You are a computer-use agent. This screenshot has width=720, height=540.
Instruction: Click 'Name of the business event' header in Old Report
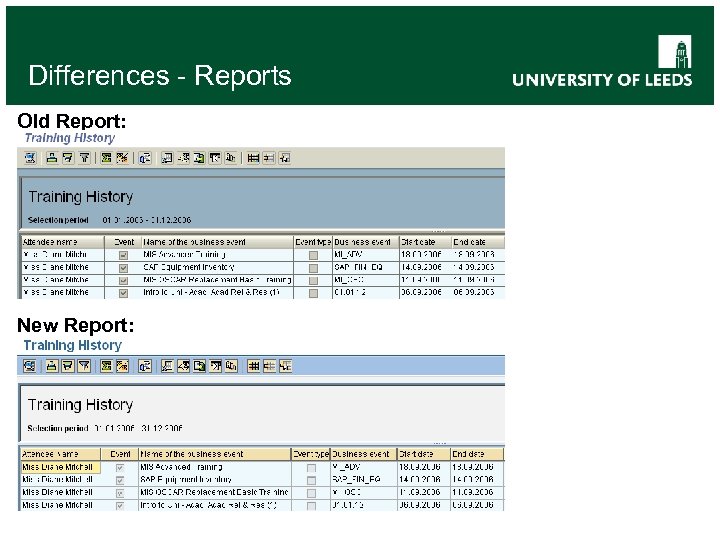tap(217, 242)
